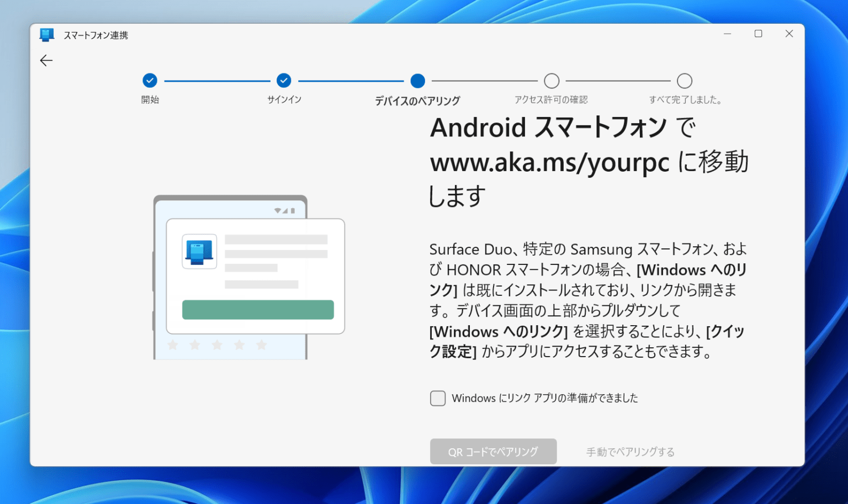Click the QR コードでペアリング button
848x504 pixels.
[x=493, y=451]
